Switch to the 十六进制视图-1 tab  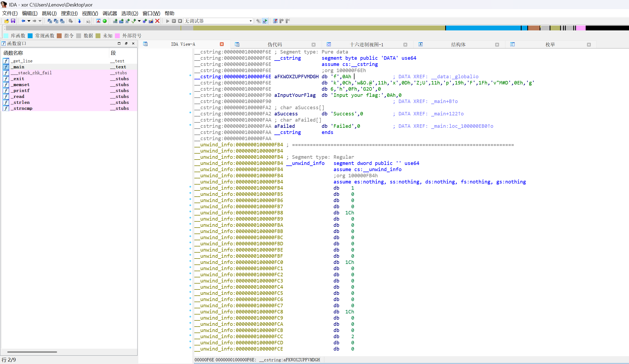coord(366,44)
